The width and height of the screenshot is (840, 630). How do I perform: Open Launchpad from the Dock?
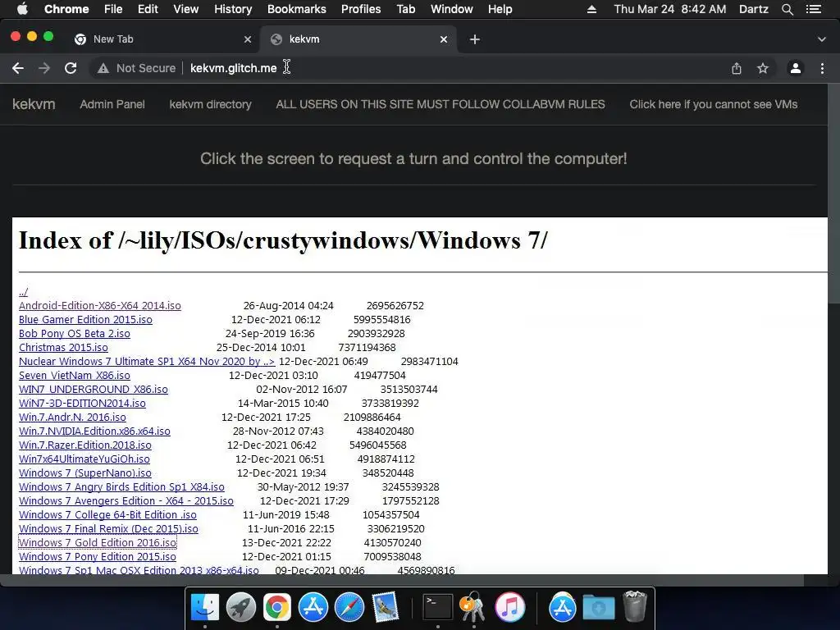[x=241, y=607]
